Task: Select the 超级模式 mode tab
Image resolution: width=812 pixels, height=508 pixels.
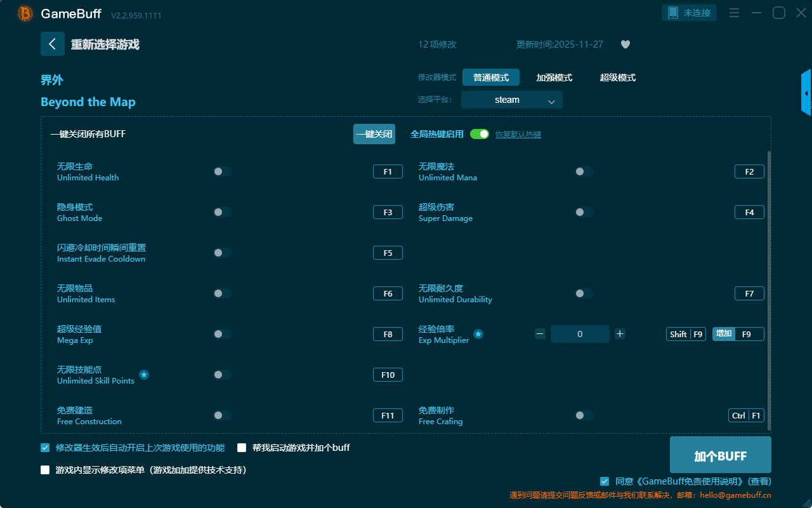Action: [617, 77]
